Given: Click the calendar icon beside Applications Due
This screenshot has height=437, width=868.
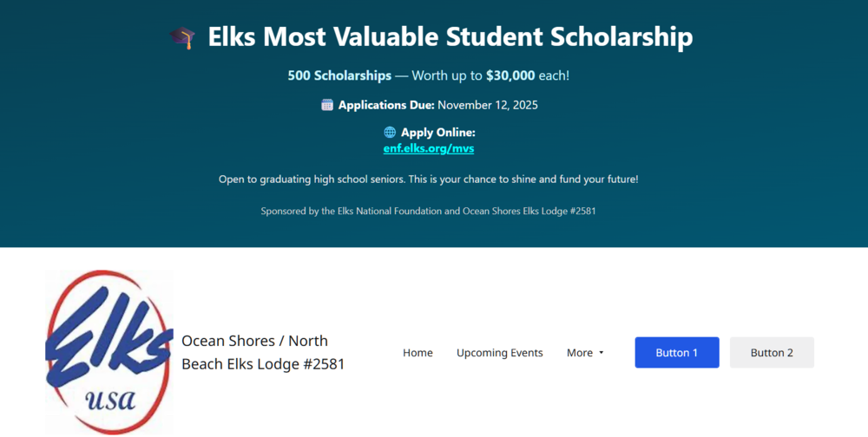Looking at the screenshot, I should [327, 105].
